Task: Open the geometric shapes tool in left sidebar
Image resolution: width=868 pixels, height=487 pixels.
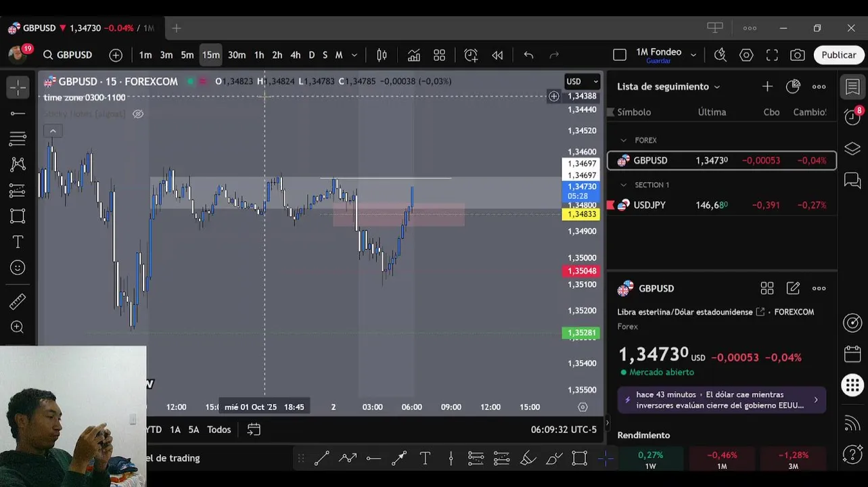Action: coord(18,216)
